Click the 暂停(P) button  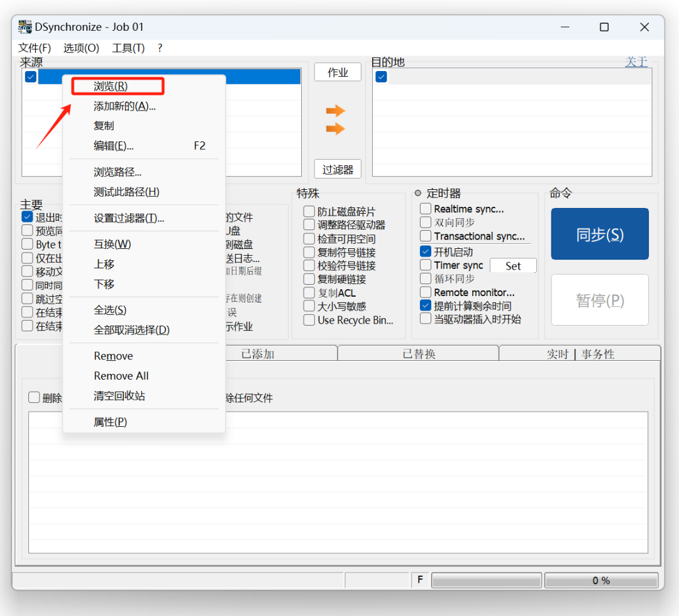pyautogui.click(x=600, y=300)
